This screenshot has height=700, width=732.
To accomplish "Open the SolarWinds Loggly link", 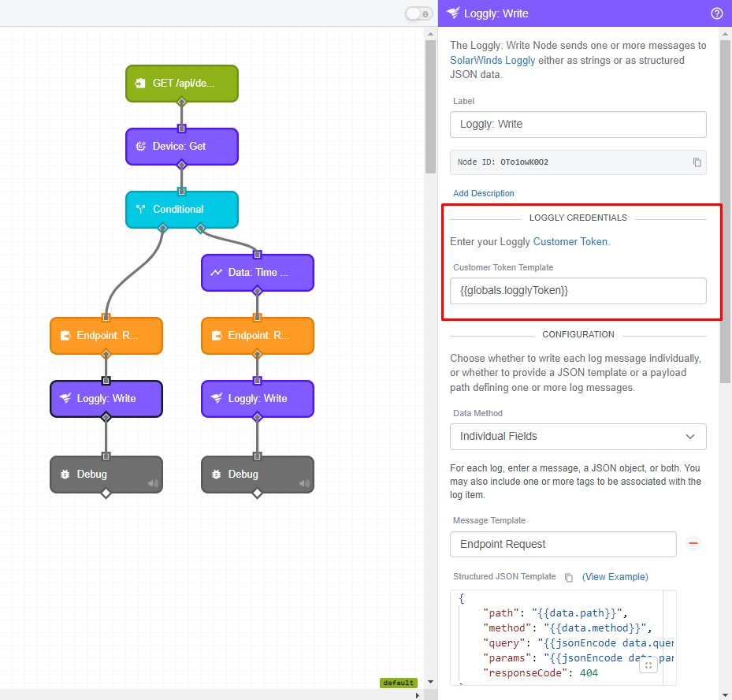I will tap(492, 60).
